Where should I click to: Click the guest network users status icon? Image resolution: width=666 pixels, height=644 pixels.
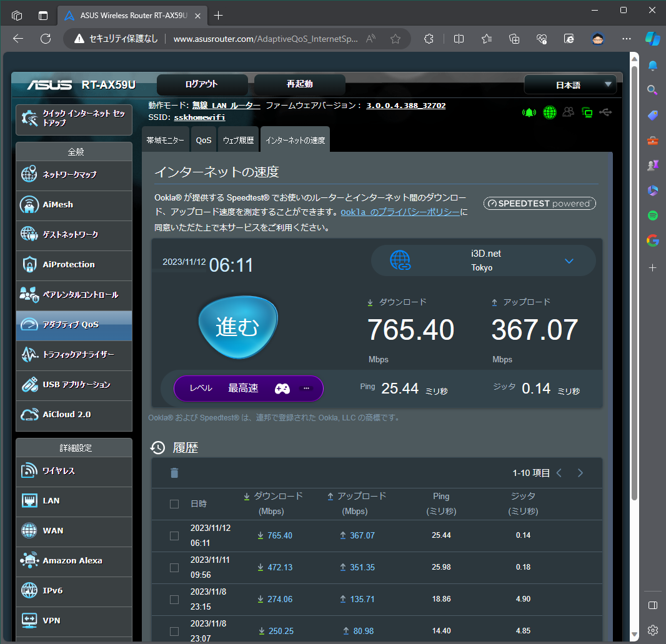click(x=569, y=112)
